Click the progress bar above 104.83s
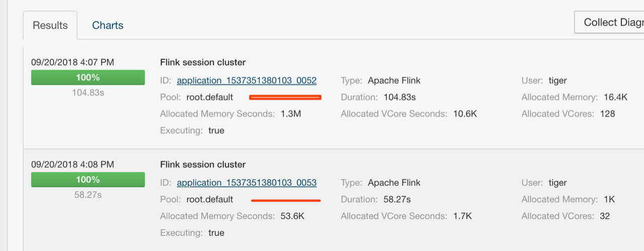This screenshot has height=251, width=644. point(88,77)
